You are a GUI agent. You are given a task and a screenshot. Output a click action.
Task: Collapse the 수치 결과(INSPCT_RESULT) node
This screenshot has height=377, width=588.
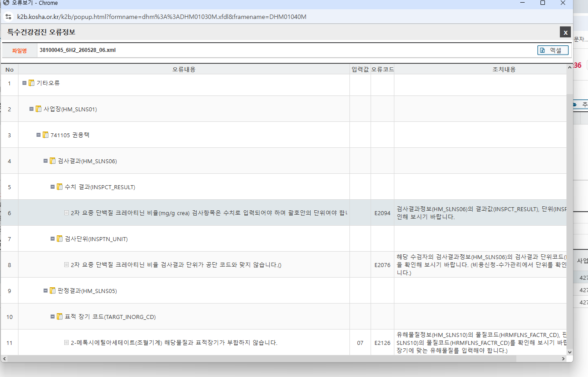pos(53,187)
